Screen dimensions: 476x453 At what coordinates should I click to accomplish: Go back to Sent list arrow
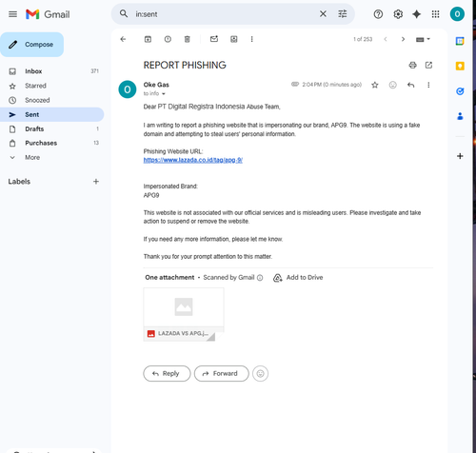click(x=123, y=39)
